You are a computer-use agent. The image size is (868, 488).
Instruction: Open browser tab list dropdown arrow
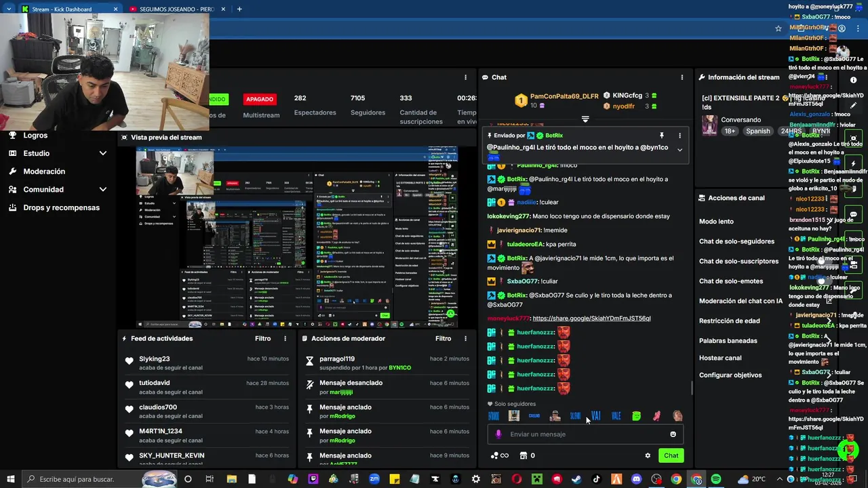pos(9,9)
